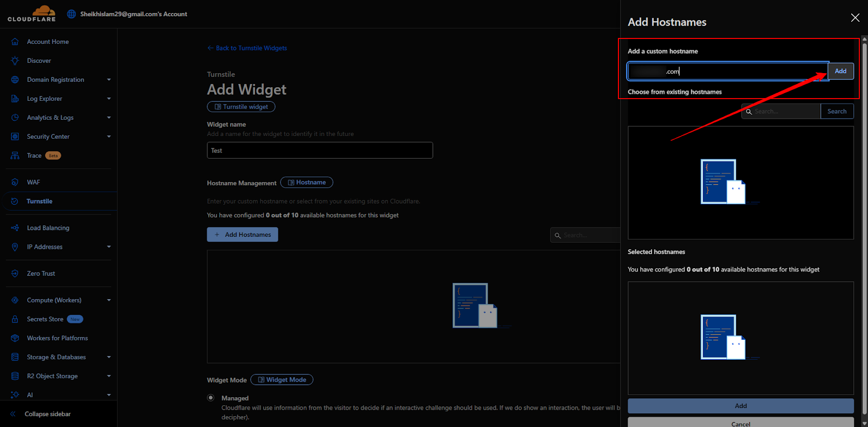
Task: Click the Compute (Workers) icon
Action: 15,300
